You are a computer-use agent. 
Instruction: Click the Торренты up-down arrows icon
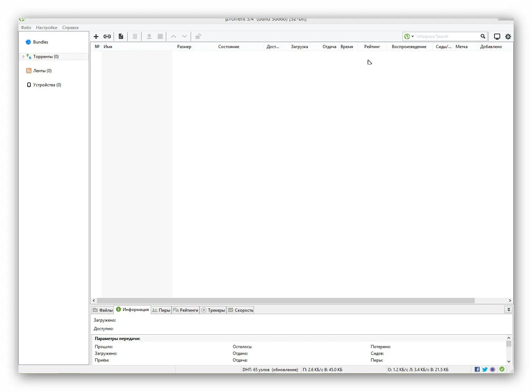[x=29, y=57]
